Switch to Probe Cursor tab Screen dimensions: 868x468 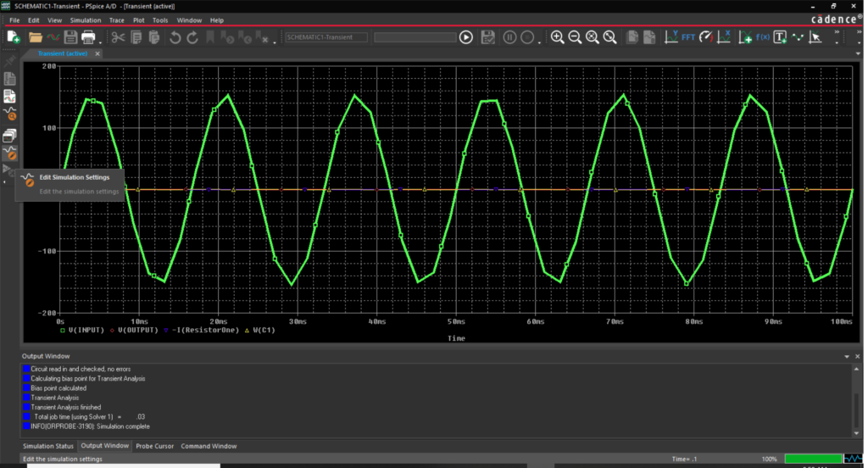click(154, 446)
